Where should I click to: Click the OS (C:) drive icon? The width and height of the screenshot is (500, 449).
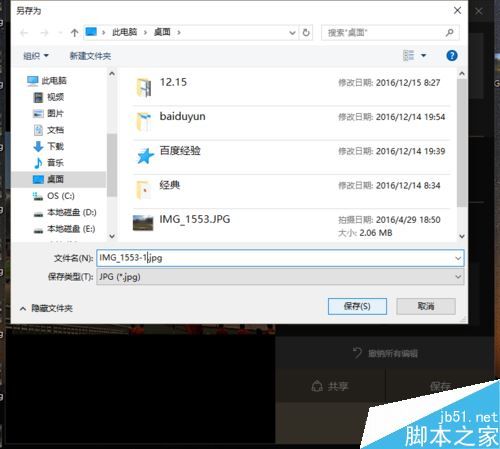click(x=38, y=196)
